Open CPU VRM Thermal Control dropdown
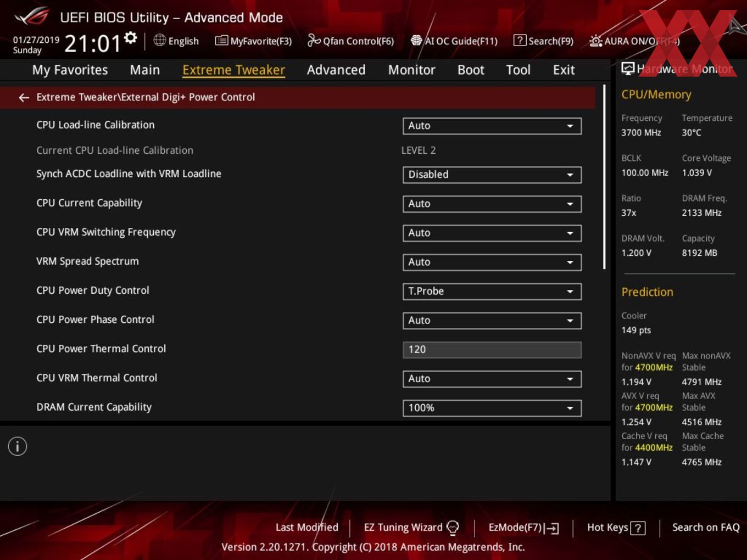 pyautogui.click(x=492, y=378)
